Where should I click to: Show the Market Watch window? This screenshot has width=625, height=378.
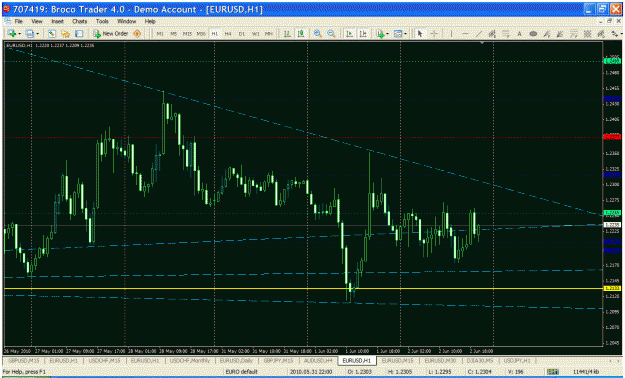[x=51, y=34]
